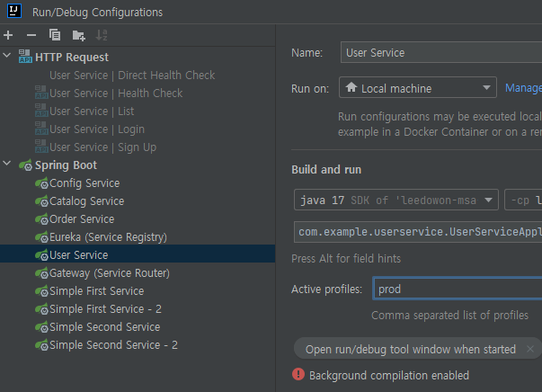Image resolution: width=542 pixels, height=392 pixels.
Task: Click the Press Alt for field hints text
Action: click(x=346, y=259)
